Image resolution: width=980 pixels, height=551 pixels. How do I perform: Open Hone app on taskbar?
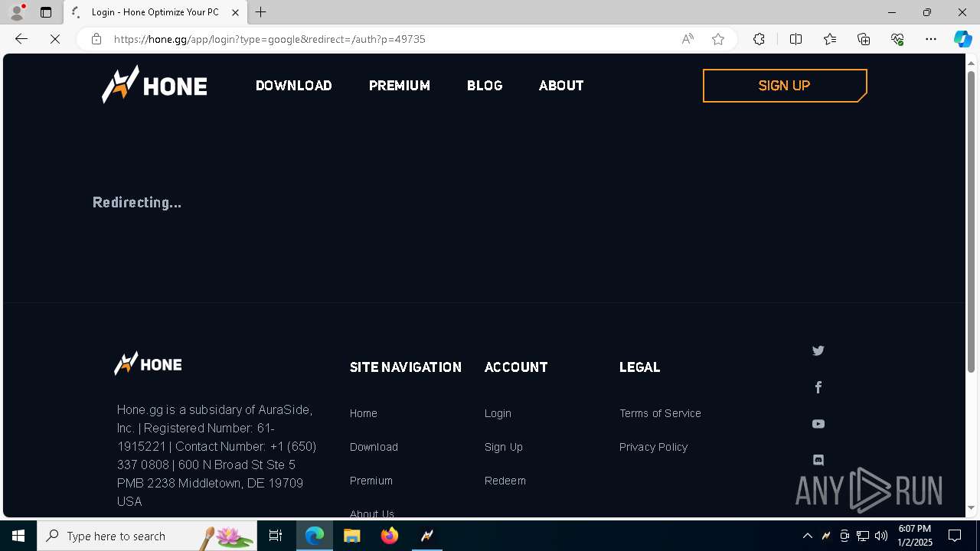tap(427, 536)
